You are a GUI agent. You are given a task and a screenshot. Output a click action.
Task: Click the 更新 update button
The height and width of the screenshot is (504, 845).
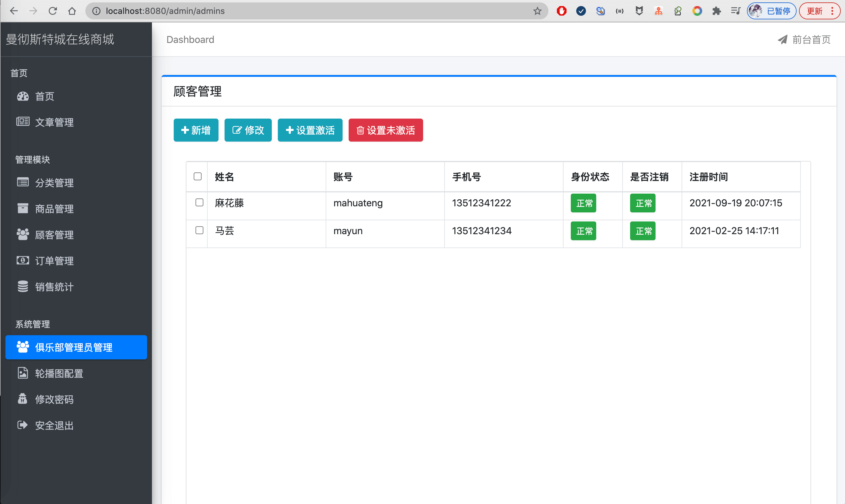[814, 11]
